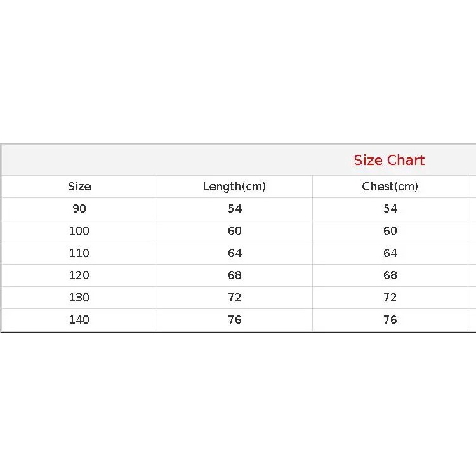This screenshot has width=476, height=476.
Task: Select the 64 cell under Length(cm)
Action: (235, 253)
